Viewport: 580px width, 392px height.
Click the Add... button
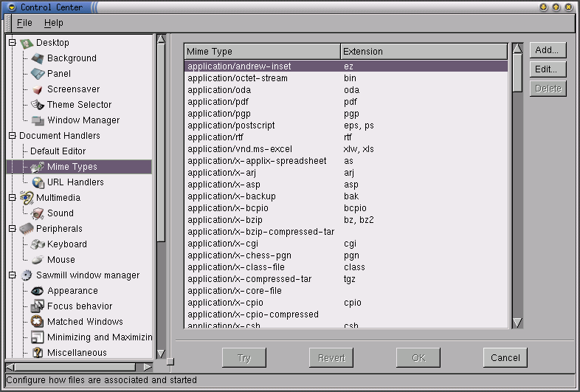[x=548, y=50]
